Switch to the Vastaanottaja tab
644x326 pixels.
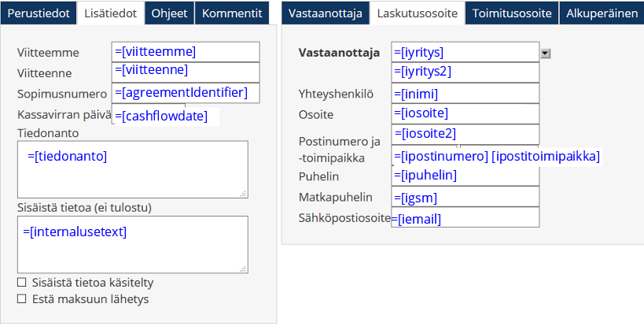tap(325, 13)
